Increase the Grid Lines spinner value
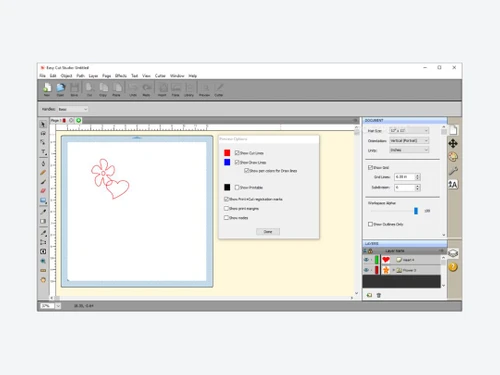Viewport: 500px width, 375px height. pyautogui.click(x=417, y=175)
